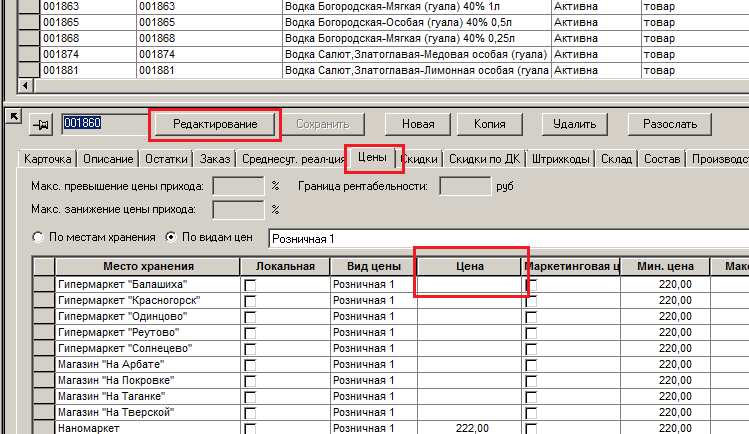Click the Цена cell for Гипермаркет "Балашиха"
The width and height of the screenshot is (749, 434).
pyautogui.click(x=470, y=285)
